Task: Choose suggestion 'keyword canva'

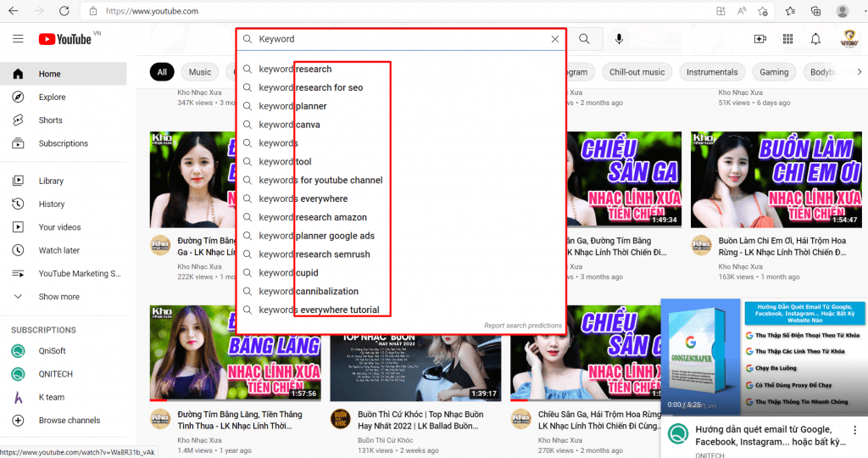Action: pyautogui.click(x=401, y=125)
